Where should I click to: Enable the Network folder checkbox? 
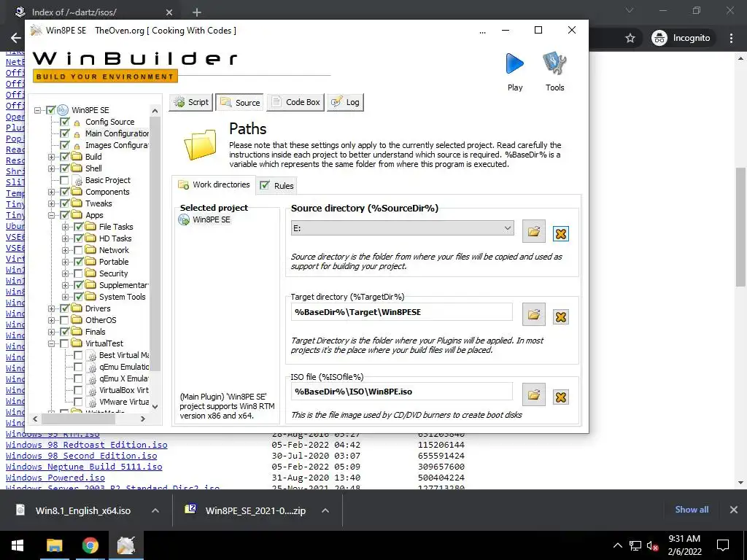tap(79, 250)
